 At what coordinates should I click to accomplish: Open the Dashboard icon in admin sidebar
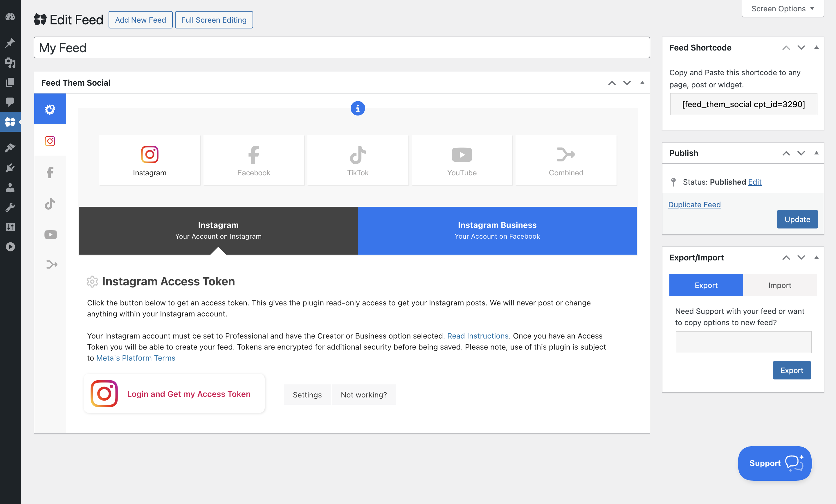tap(10, 17)
